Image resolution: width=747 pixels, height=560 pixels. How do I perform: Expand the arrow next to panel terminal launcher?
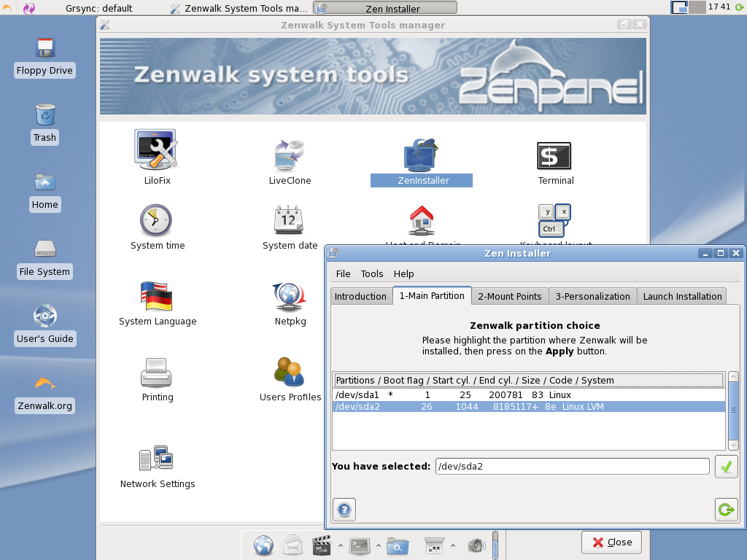(379, 545)
